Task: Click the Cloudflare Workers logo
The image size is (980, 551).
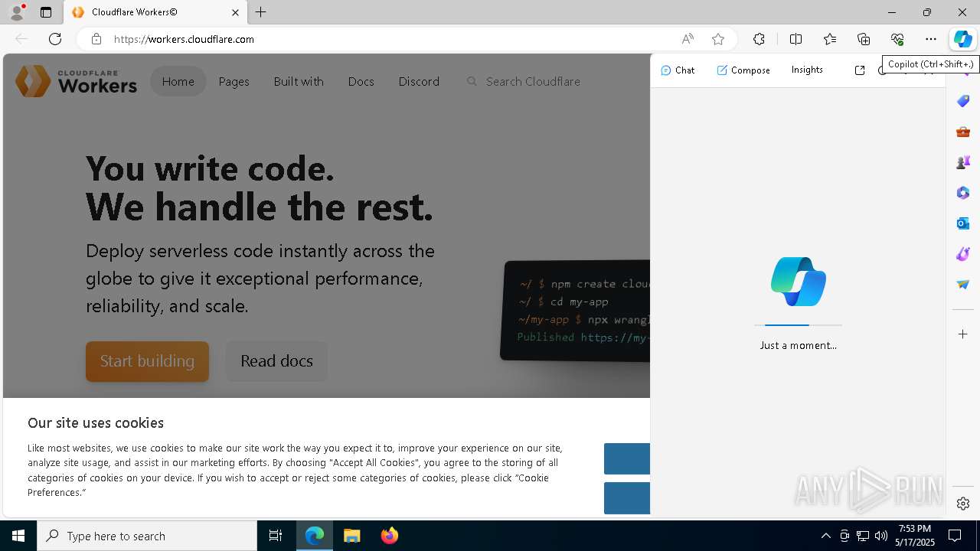Action: click(x=76, y=81)
